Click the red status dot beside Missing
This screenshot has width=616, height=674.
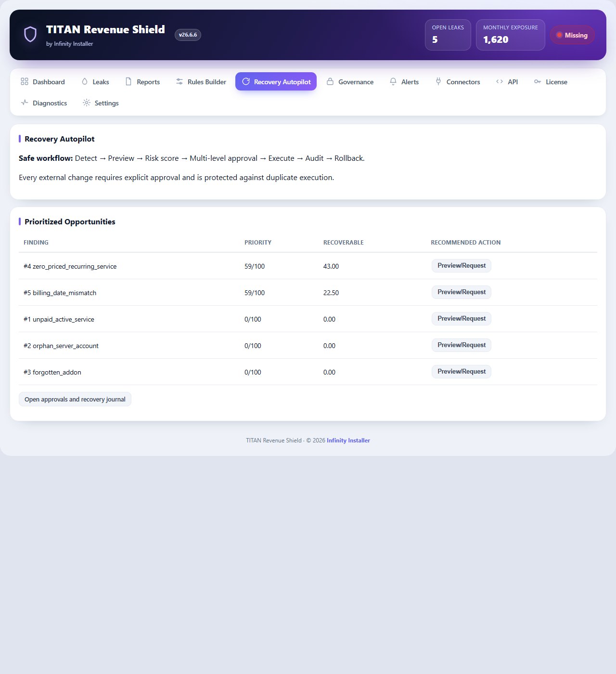[559, 35]
